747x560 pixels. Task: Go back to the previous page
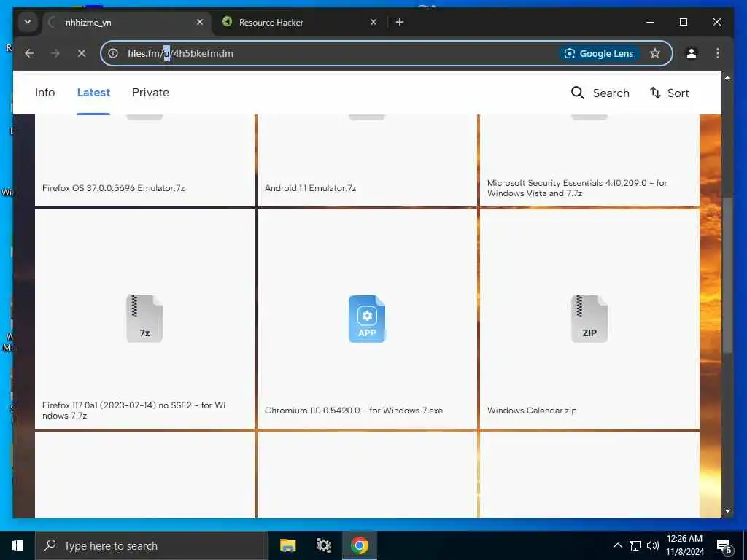pyautogui.click(x=29, y=53)
